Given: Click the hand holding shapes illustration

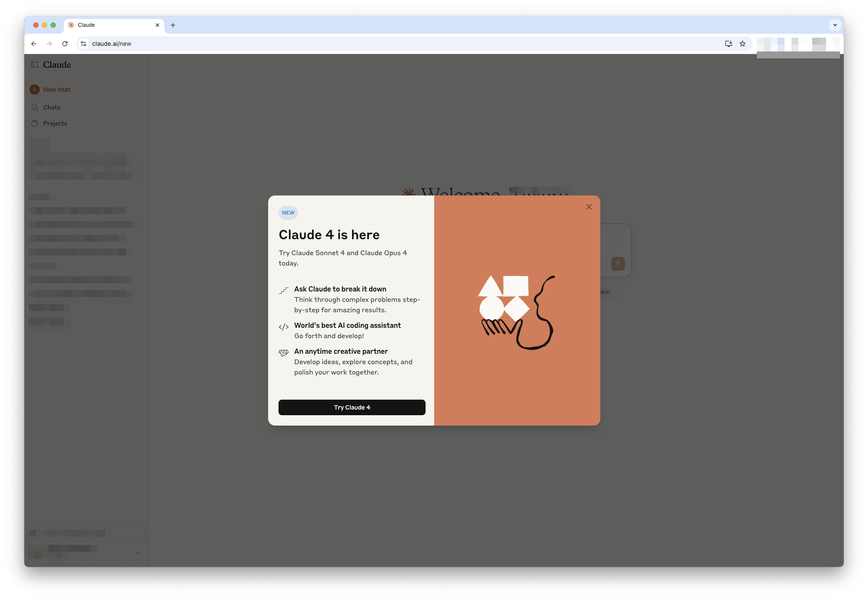Looking at the screenshot, I should (517, 312).
